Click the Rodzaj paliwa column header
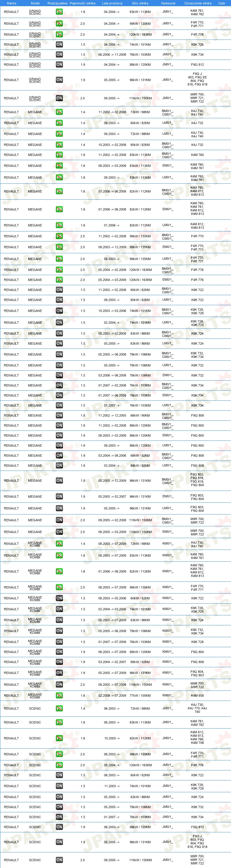The width and height of the screenshot is (231, 868). coord(57,3)
